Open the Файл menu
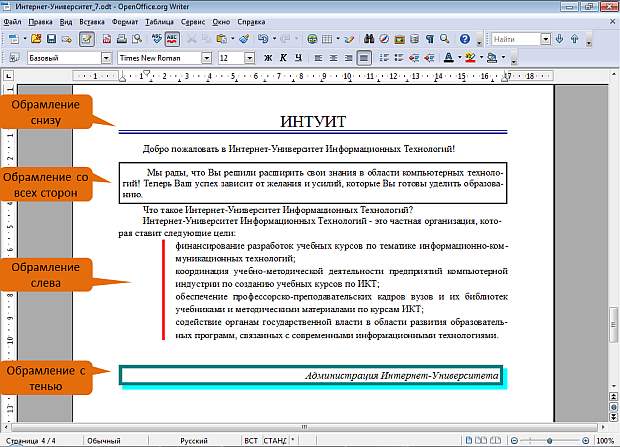620x447 pixels. [x=12, y=22]
